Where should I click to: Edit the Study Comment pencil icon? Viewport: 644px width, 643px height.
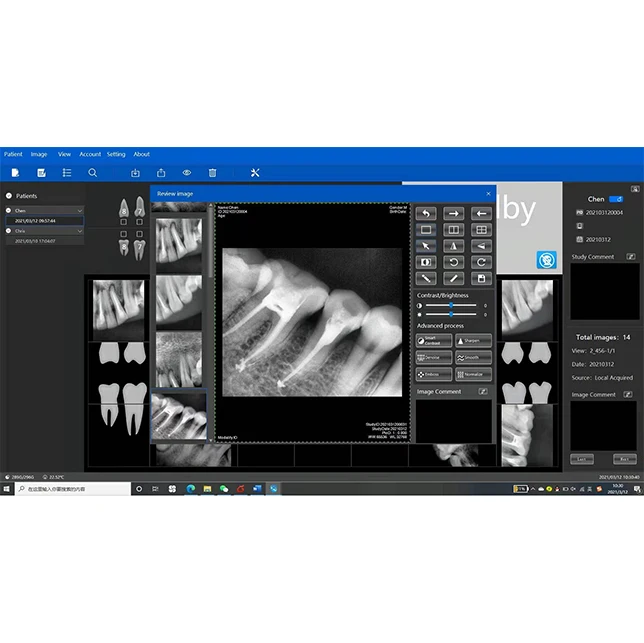[x=631, y=257]
